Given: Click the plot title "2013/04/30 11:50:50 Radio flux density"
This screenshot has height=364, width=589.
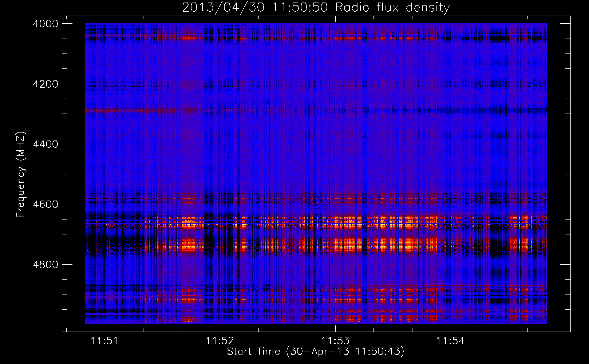Looking at the screenshot, I should click(x=316, y=7).
